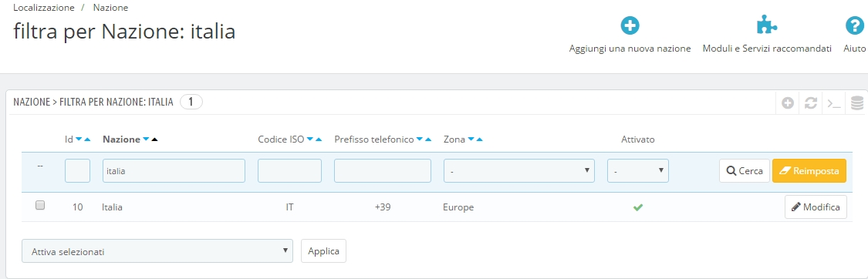868x279 pixels.
Task: Check the Italia row checkbox
Action: [40, 205]
